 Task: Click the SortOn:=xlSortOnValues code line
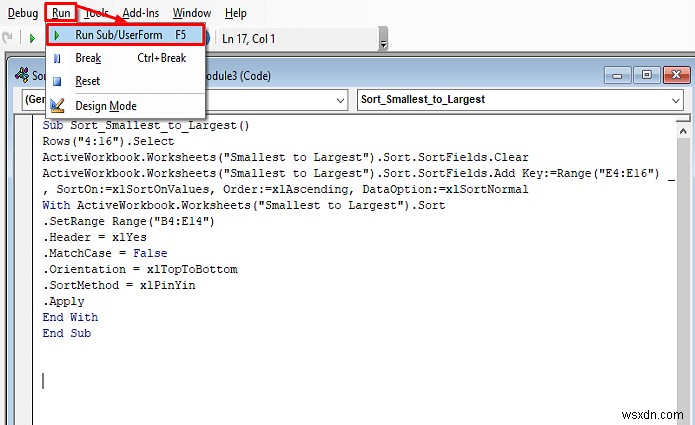[x=285, y=189]
